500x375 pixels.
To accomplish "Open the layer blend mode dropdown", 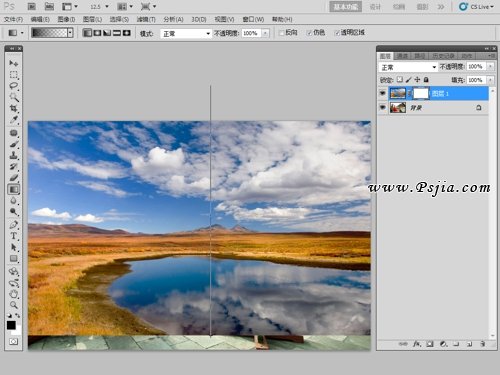I will pos(408,67).
